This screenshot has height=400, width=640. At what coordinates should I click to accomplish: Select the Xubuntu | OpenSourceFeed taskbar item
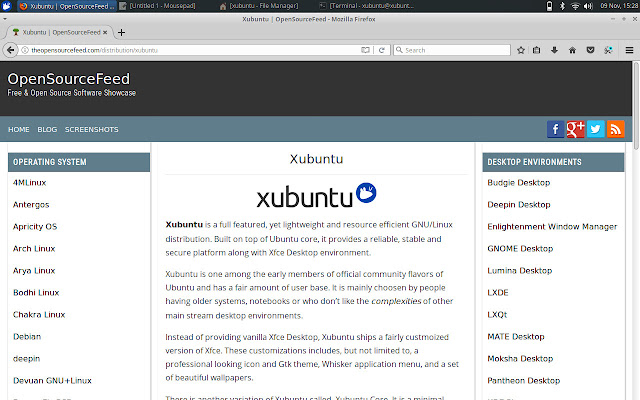point(67,6)
